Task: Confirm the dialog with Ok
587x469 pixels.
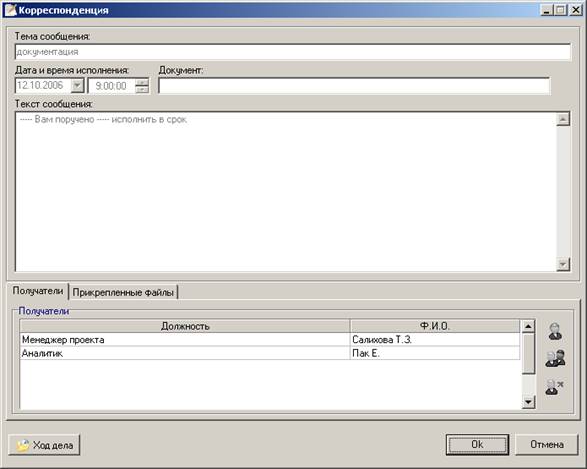Action: [x=477, y=445]
